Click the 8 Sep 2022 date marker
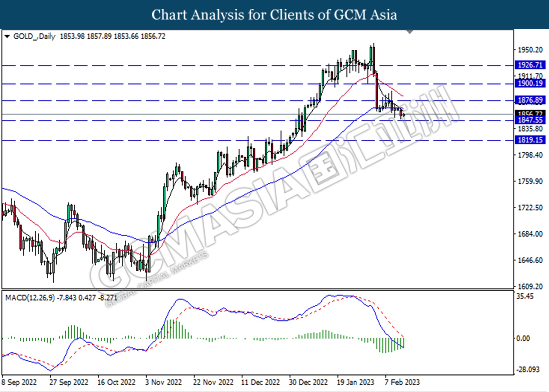The image size is (549, 392). coord(19,382)
